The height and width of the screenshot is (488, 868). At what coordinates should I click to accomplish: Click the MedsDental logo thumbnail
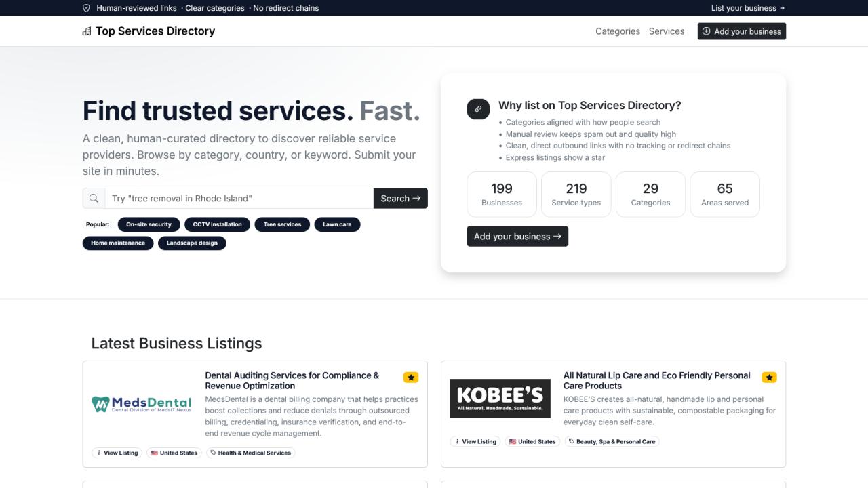[x=142, y=405]
